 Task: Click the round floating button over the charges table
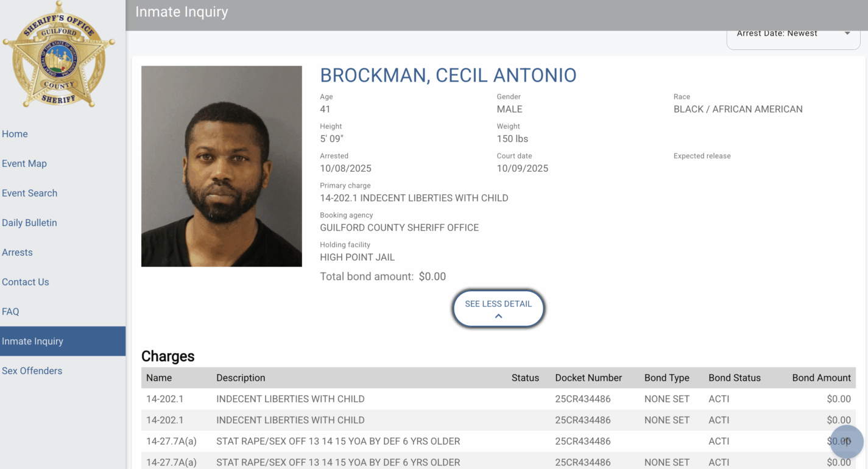[847, 441]
